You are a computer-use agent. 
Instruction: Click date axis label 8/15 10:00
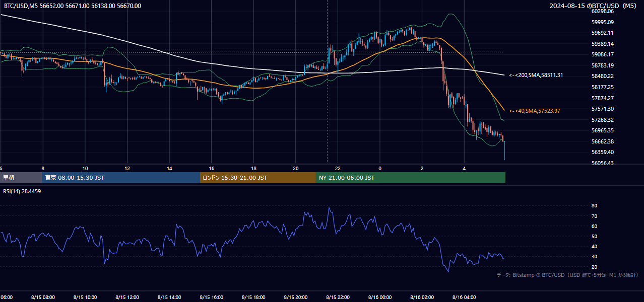tap(85, 297)
